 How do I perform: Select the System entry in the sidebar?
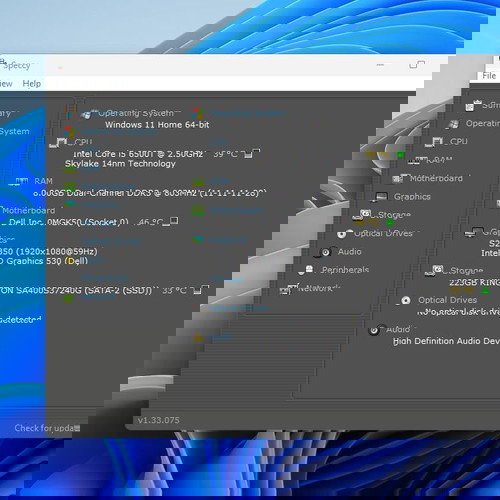click(x=14, y=131)
